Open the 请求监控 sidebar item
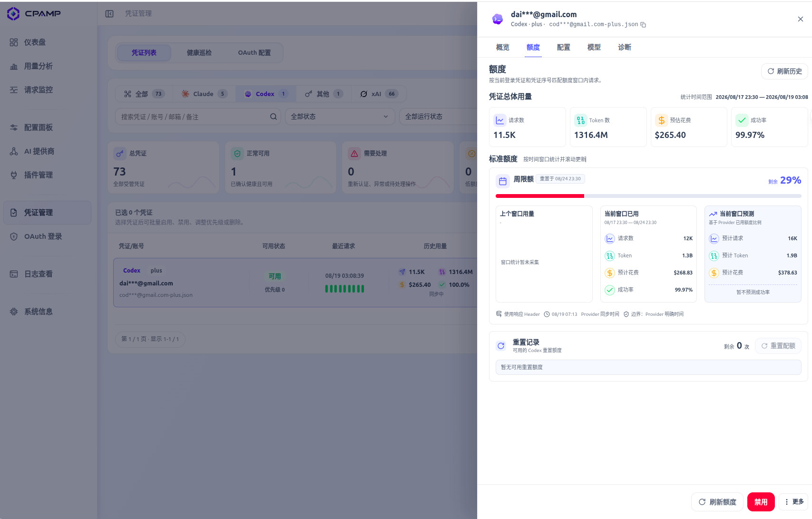This screenshot has width=812, height=519. coord(47,90)
